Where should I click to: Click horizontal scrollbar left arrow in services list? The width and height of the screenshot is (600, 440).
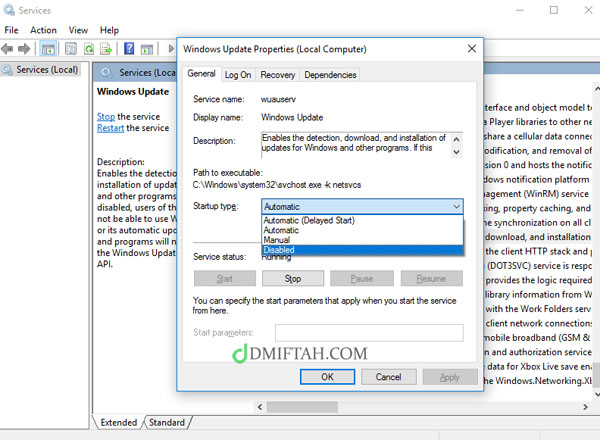tap(260, 407)
